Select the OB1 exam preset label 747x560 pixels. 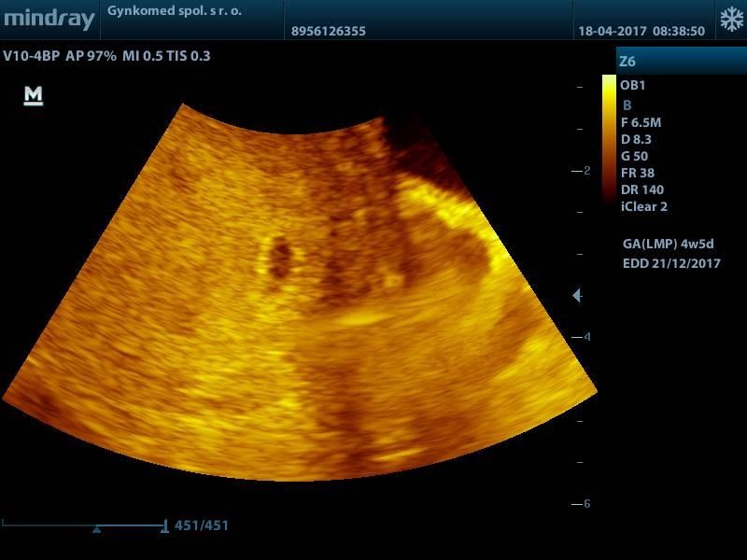[632, 85]
